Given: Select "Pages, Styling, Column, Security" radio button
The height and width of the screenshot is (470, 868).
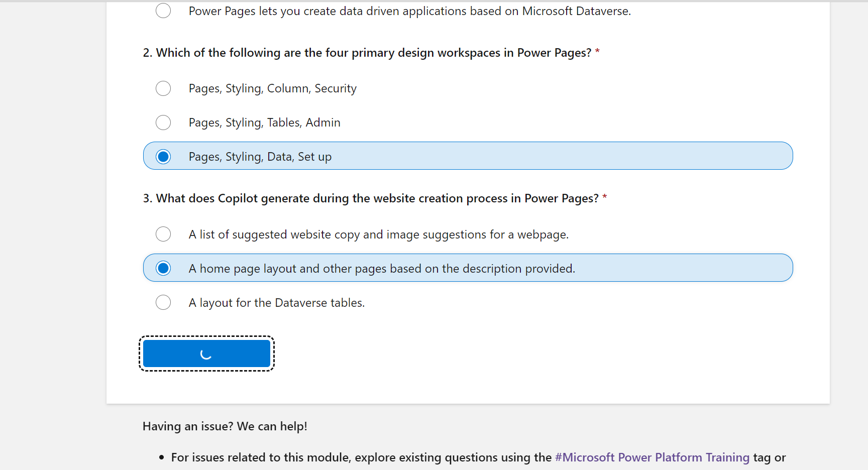Looking at the screenshot, I should click(163, 88).
